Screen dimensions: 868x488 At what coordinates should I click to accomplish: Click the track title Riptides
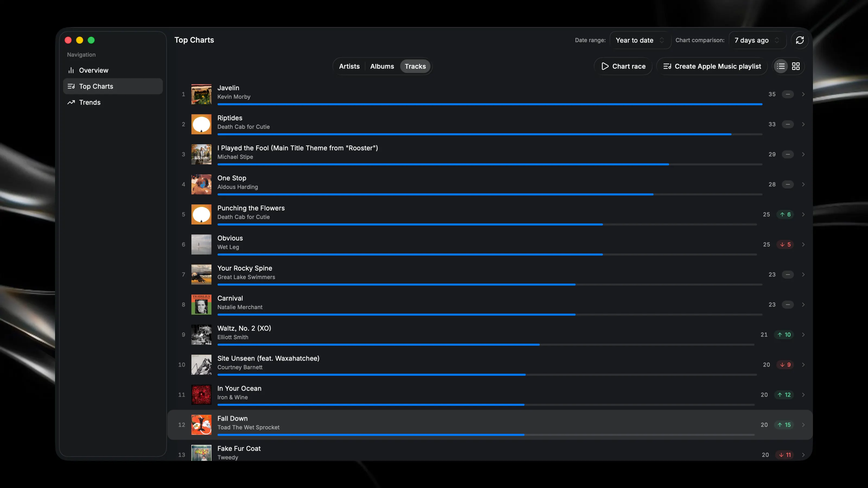click(x=229, y=118)
